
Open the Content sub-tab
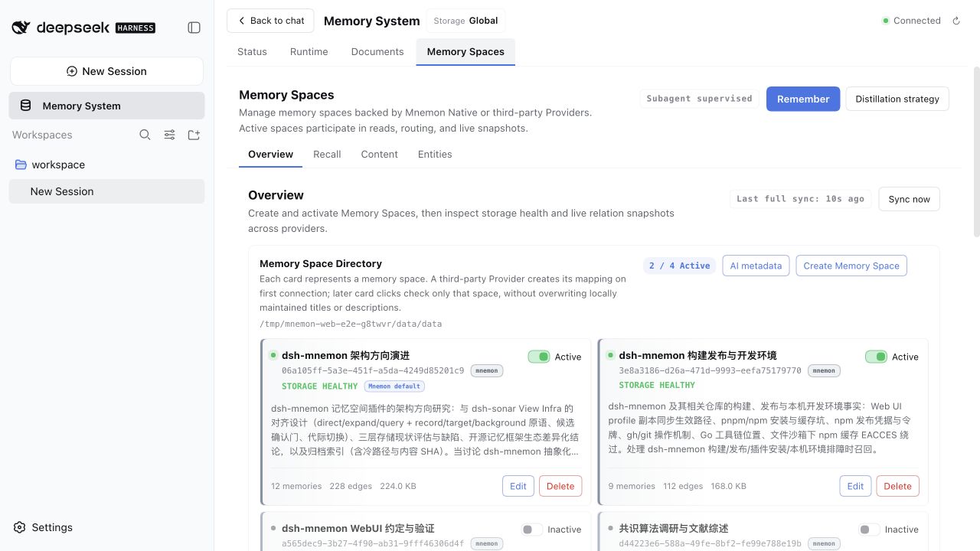379,154
